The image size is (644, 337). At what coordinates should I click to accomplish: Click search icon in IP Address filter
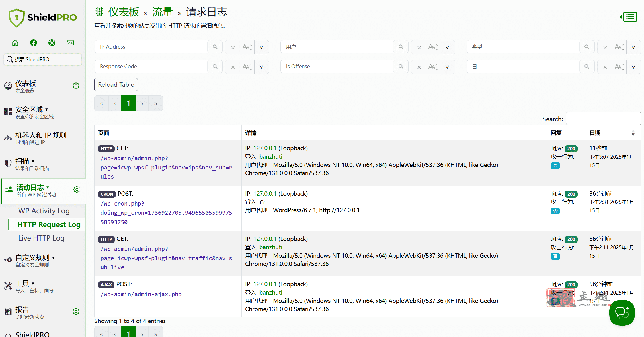pyautogui.click(x=215, y=47)
